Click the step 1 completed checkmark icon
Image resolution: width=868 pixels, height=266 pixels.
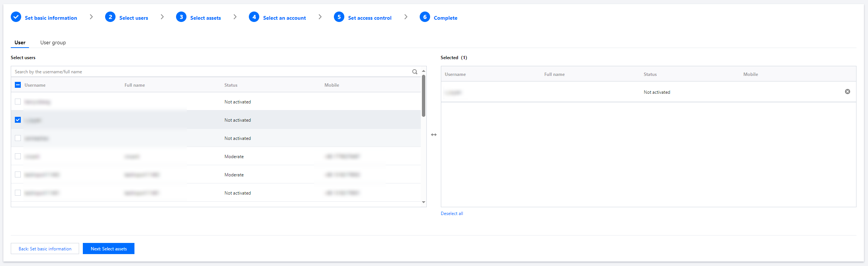point(16,17)
